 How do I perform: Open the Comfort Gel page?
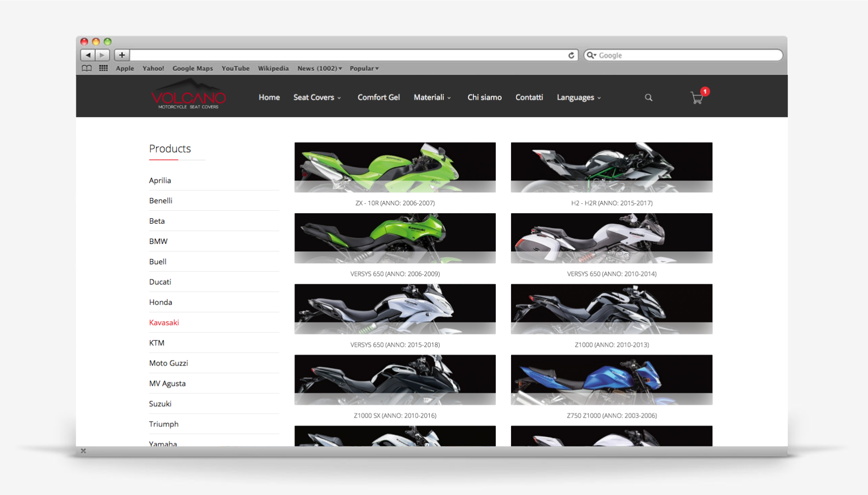[379, 97]
